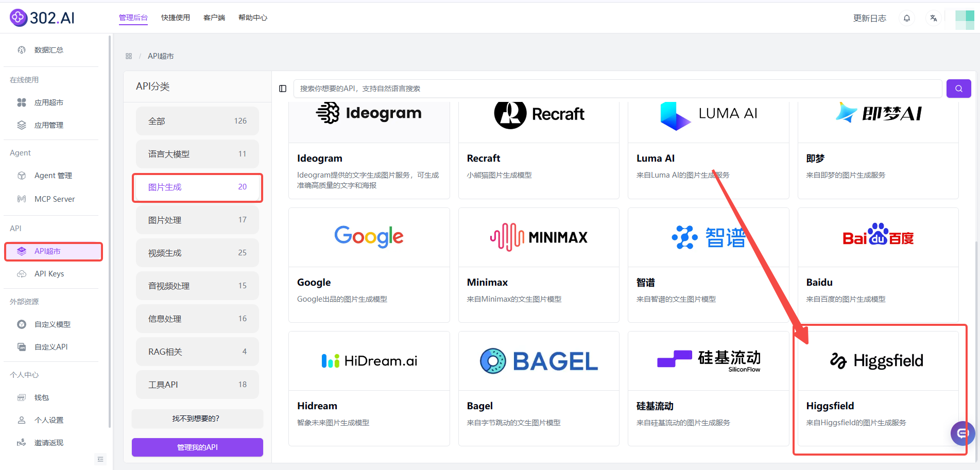Open the Ideogram API card
Image resolution: width=980 pixels, height=470 pixels.
pyautogui.click(x=369, y=150)
